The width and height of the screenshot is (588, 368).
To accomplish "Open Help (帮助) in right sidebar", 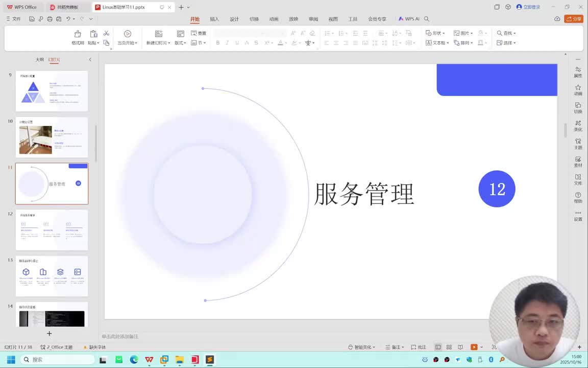I will [x=578, y=197].
